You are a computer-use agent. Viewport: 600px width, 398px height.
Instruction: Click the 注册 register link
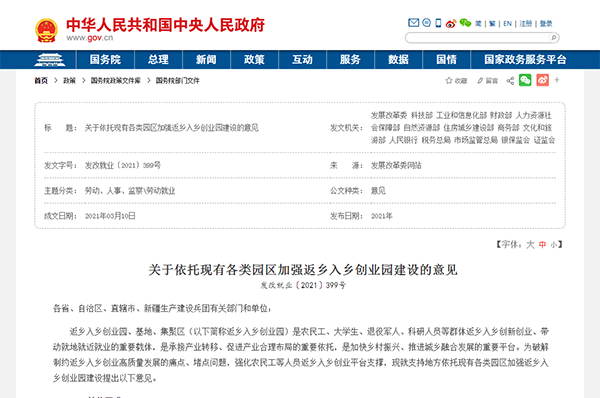tap(526, 24)
